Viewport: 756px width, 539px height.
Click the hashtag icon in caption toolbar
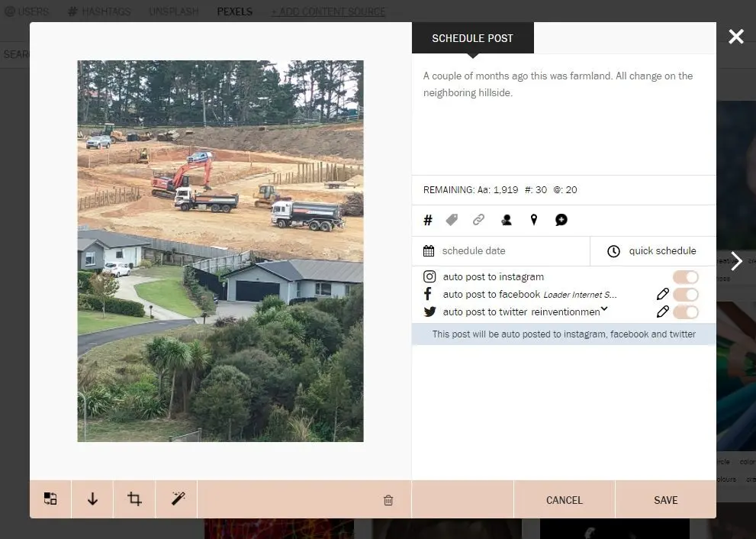[x=428, y=221]
